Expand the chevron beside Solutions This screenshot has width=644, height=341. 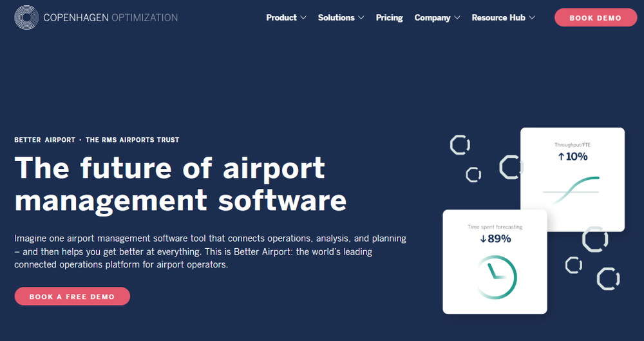pos(361,17)
